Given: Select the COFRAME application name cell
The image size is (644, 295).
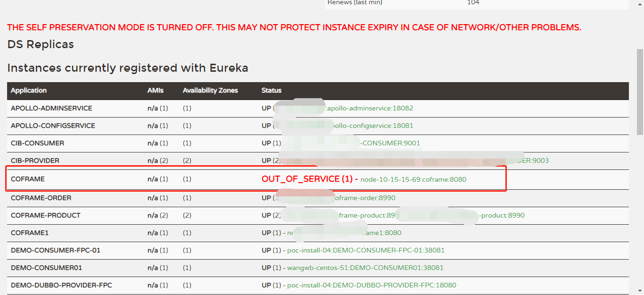Looking at the screenshot, I should tap(28, 179).
